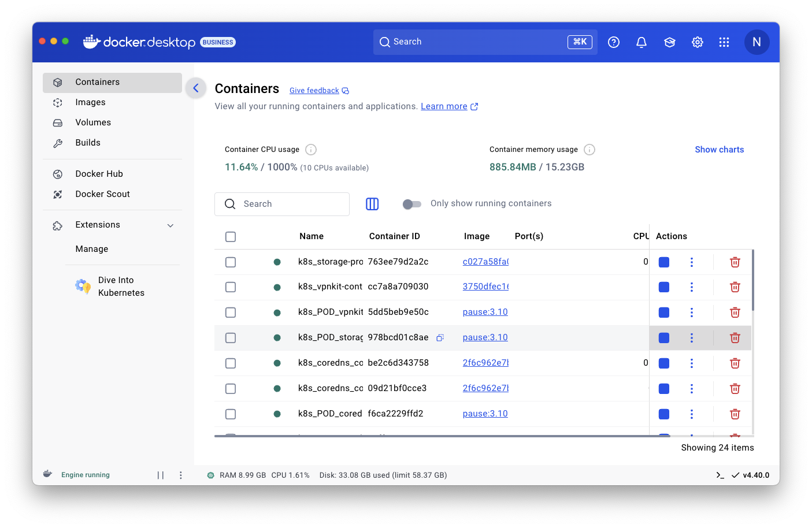Screen dimensions: 812x528
Task: Tick the checkbox for k8s_coredns be2c6d343758
Action: 231,363
